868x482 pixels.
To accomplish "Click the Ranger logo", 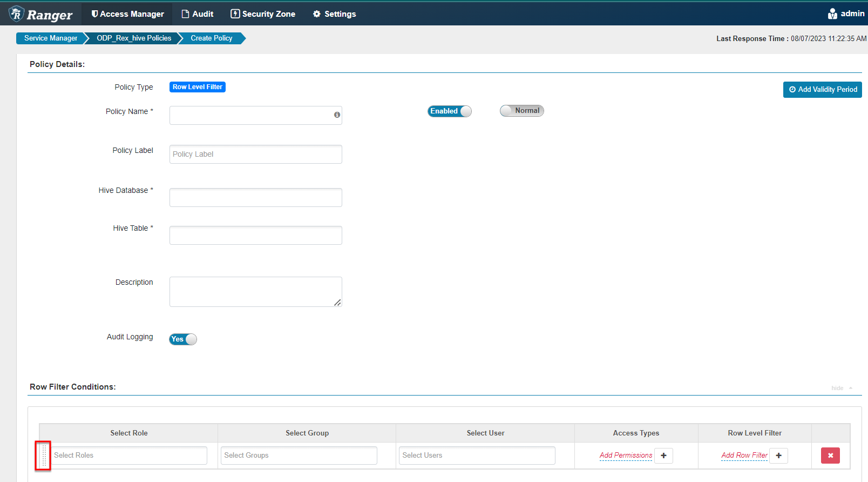I will 40,14.
